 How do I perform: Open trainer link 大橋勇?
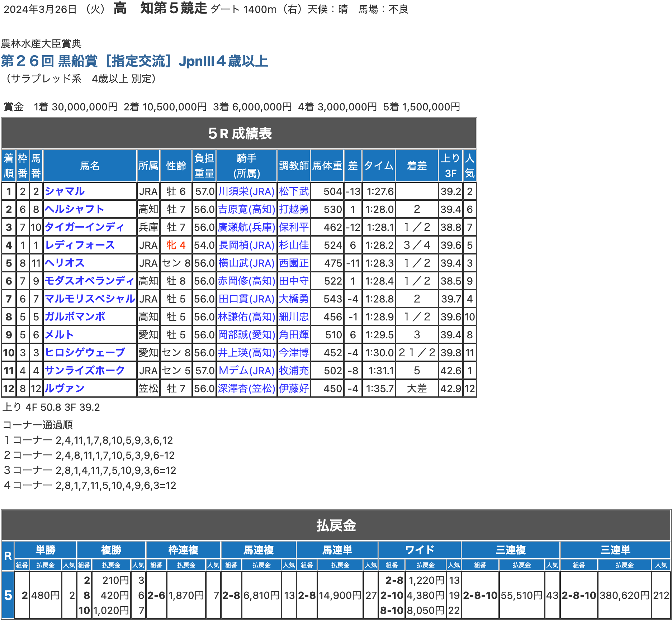coord(294,299)
